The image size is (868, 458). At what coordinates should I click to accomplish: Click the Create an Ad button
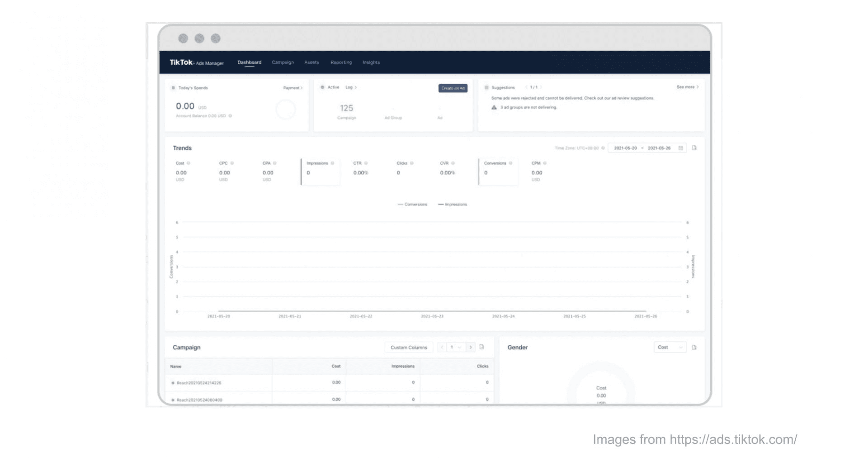point(453,88)
